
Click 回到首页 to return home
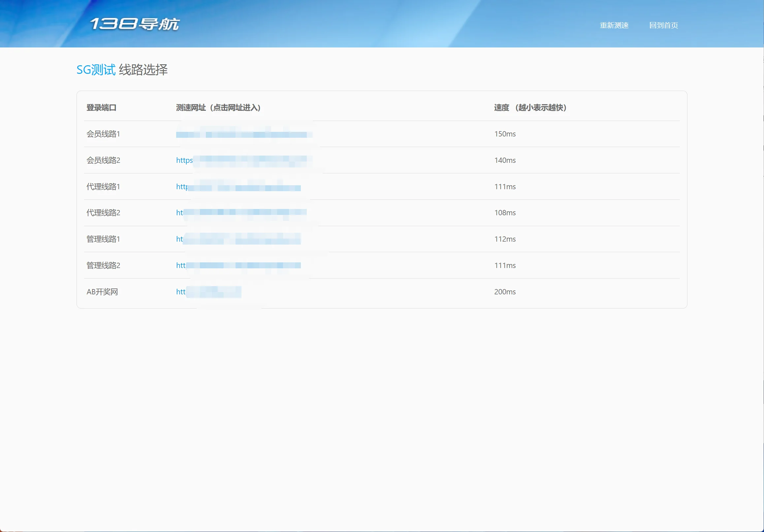(x=663, y=25)
